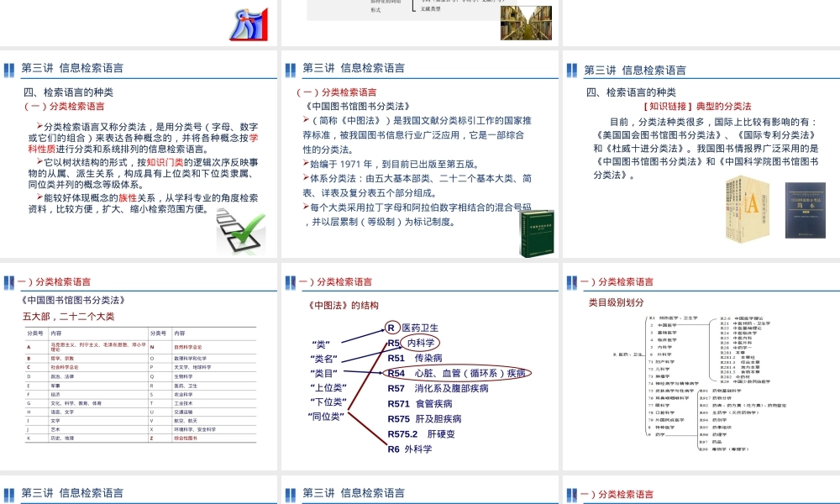
Task: Open the 五大部,二十二个大类 table slide
Action: (x=139, y=367)
